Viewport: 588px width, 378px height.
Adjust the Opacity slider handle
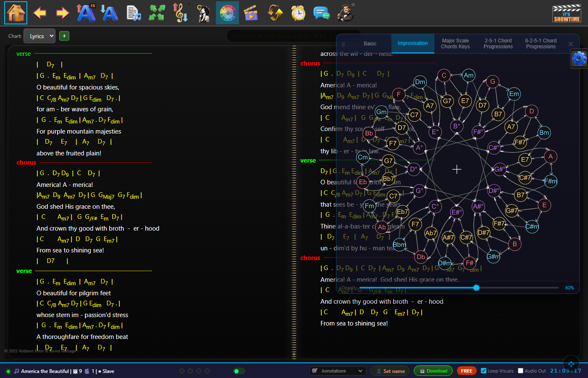point(476,288)
